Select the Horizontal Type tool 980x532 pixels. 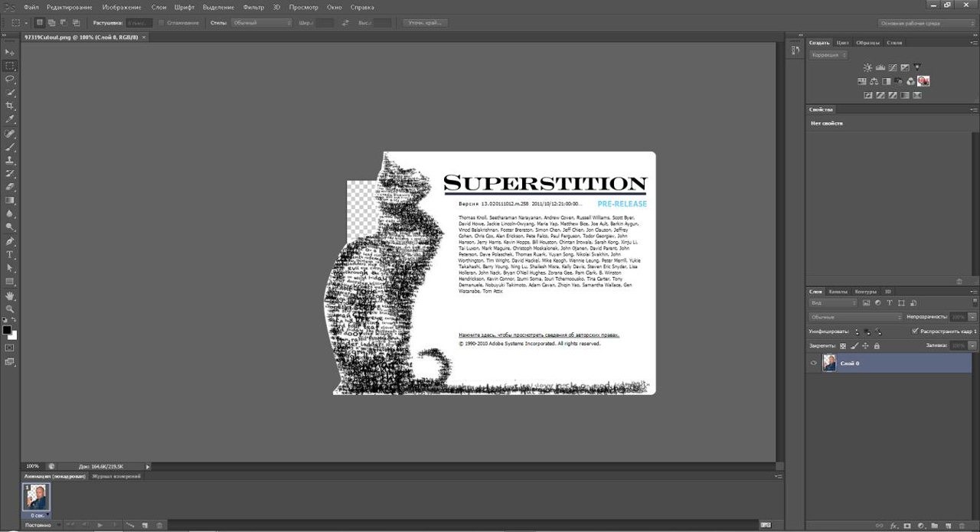10,254
